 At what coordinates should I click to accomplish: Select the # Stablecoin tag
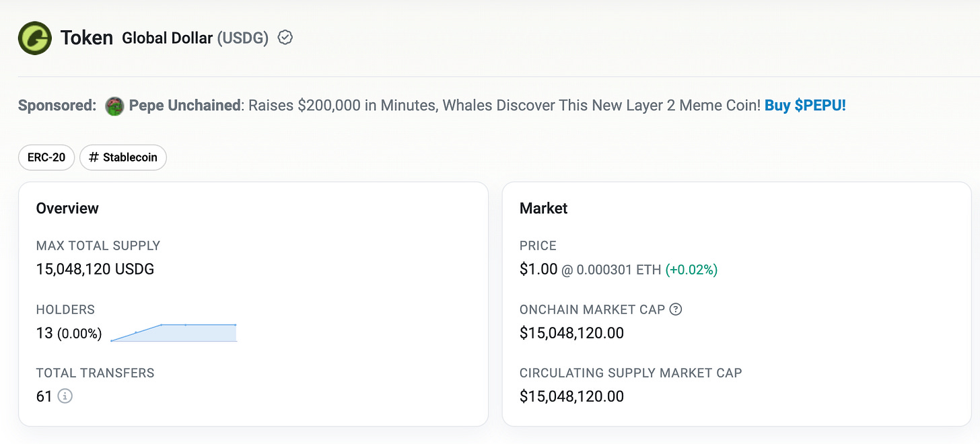[123, 157]
